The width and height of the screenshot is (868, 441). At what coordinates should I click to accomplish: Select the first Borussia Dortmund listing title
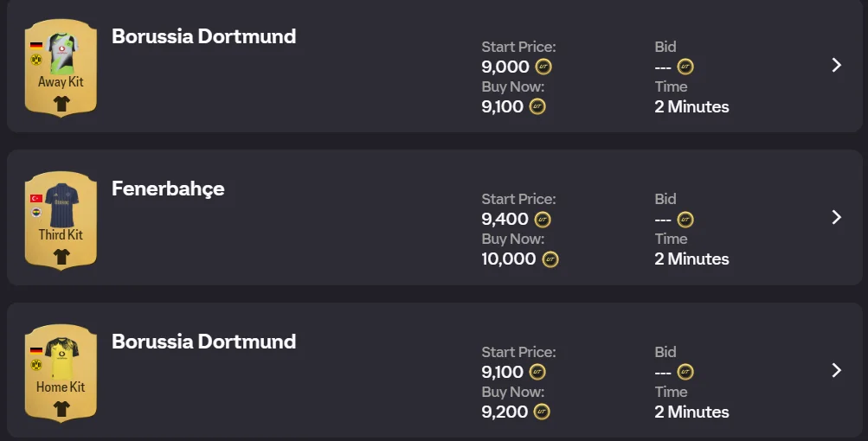[x=203, y=36]
